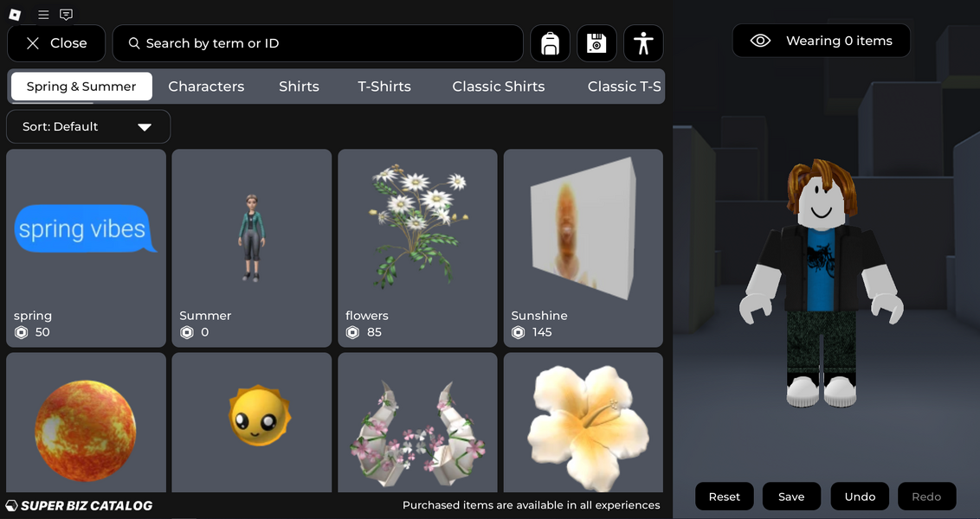Click the purchased items notice text
Image resolution: width=980 pixels, height=519 pixels.
[x=532, y=505]
